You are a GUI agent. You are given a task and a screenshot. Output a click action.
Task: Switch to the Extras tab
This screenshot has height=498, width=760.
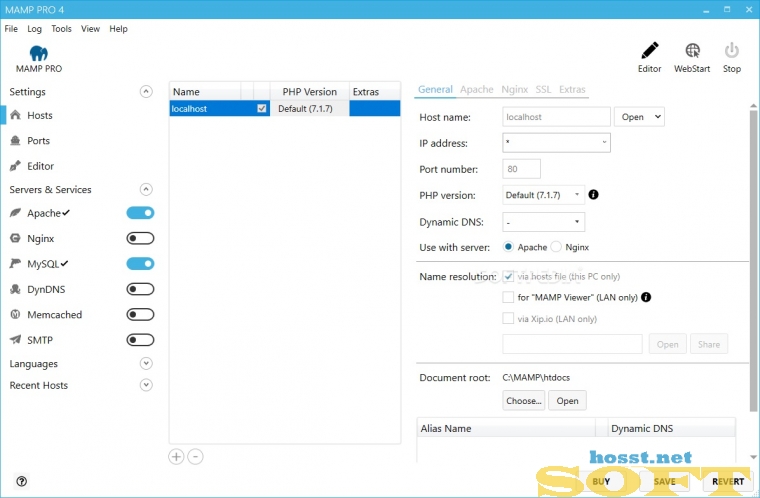pos(572,89)
